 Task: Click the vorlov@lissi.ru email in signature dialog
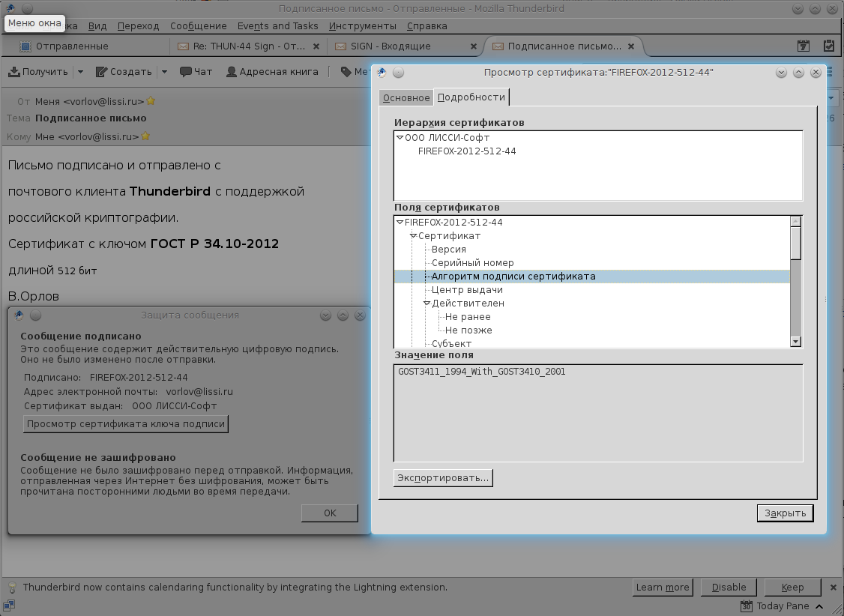(199, 392)
